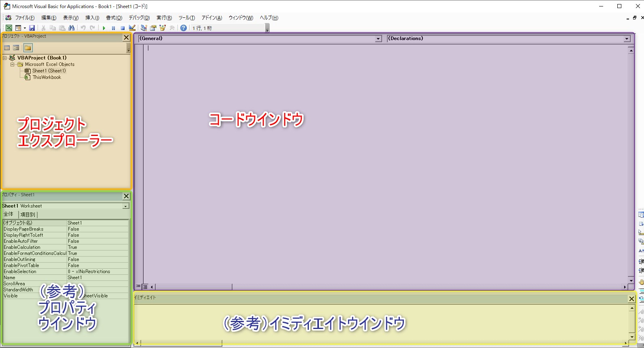This screenshot has height=348, width=644.
Task: Toggle Design Mode icon
Action: (x=132, y=28)
